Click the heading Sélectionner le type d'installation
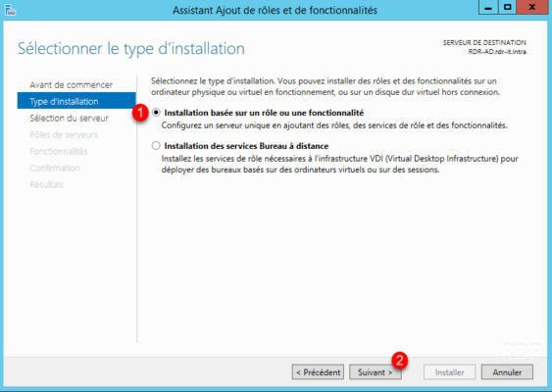 pyautogui.click(x=131, y=49)
